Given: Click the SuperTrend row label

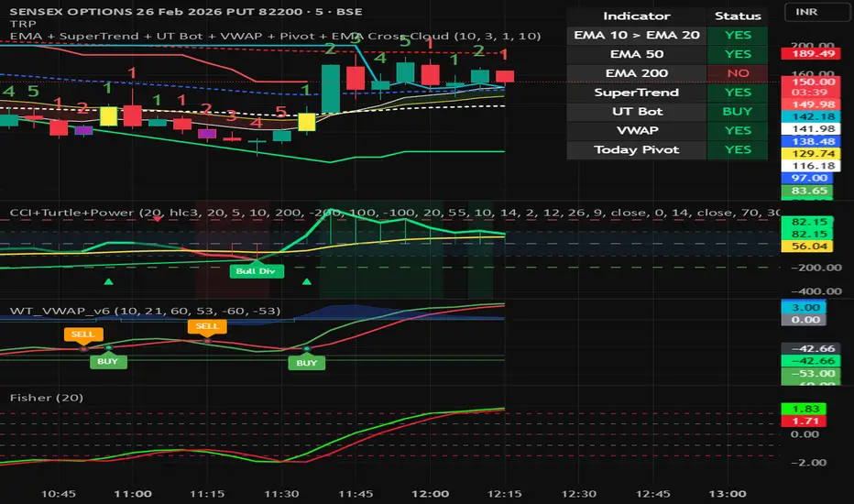Looking at the screenshot, I should (x=637, y=92).
